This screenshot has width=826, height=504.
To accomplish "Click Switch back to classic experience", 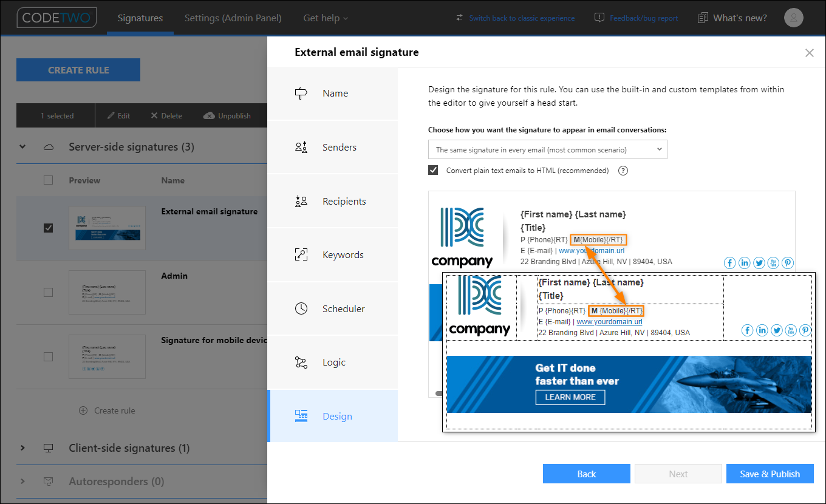I will tap(522, 18).
